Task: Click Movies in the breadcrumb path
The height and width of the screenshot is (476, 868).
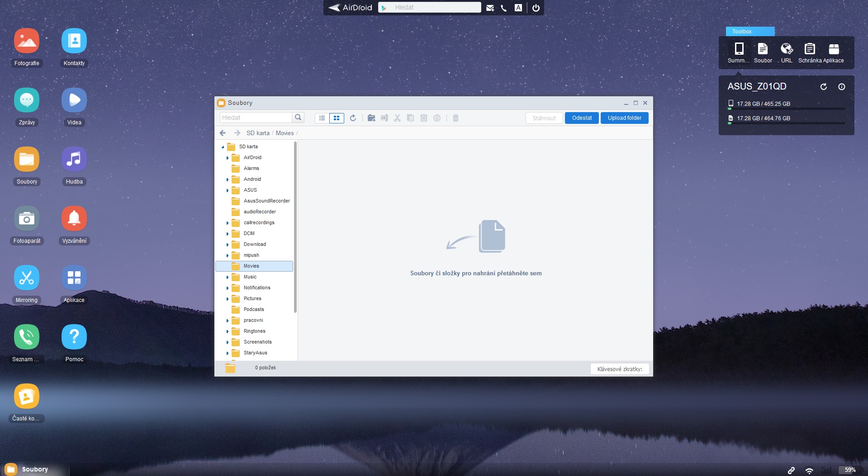Action: coord(285,133)
